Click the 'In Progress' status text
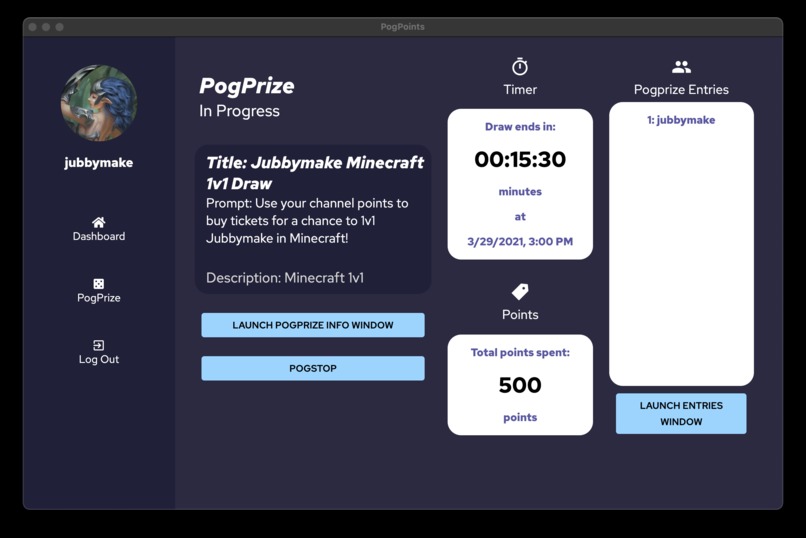The image size is (806, 538). click(x=240, y=111)
